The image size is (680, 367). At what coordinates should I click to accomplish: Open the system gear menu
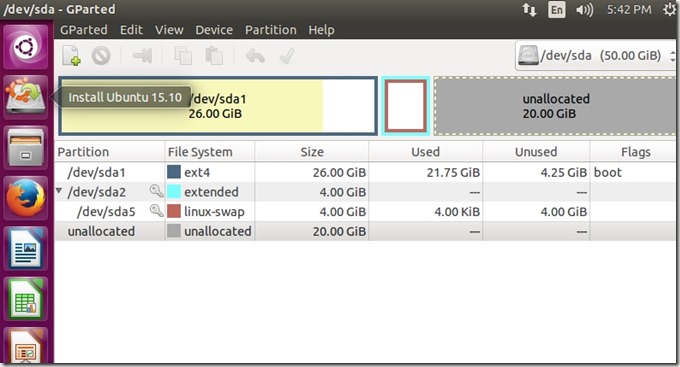[670, 10]
